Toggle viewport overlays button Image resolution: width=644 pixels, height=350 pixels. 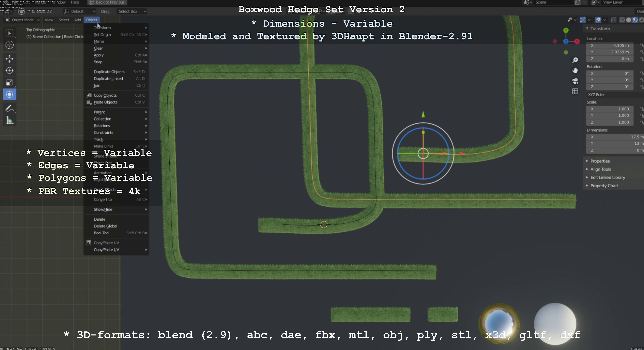598,20
